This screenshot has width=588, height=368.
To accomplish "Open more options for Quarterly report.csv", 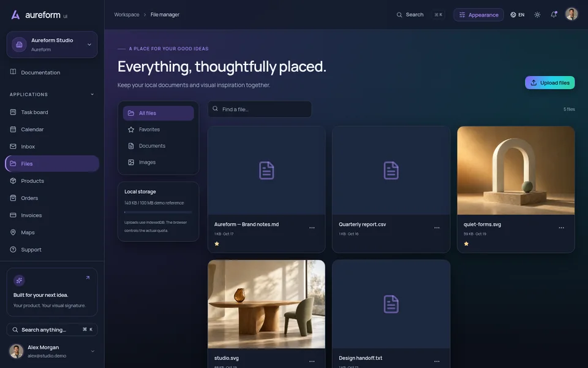I will click(437, 228).
